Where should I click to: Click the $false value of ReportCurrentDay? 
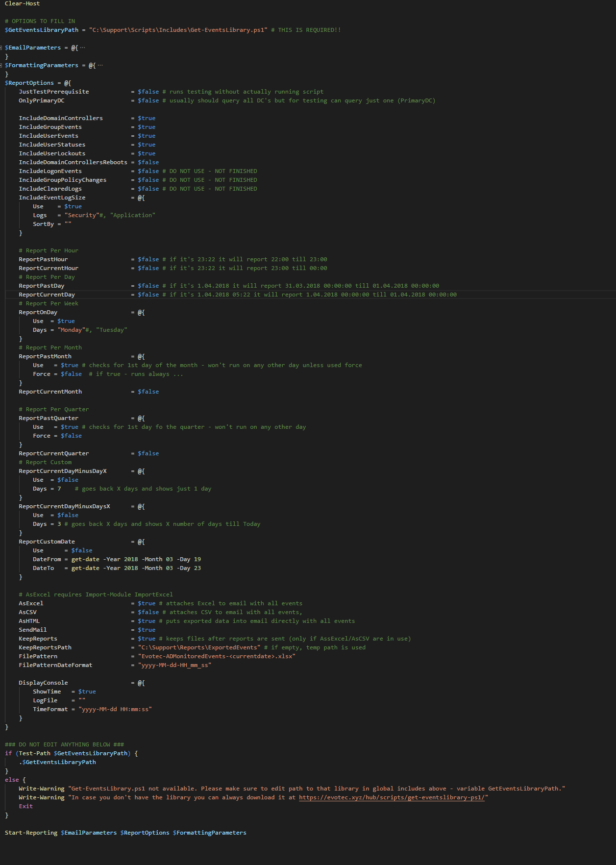(148, 295)
